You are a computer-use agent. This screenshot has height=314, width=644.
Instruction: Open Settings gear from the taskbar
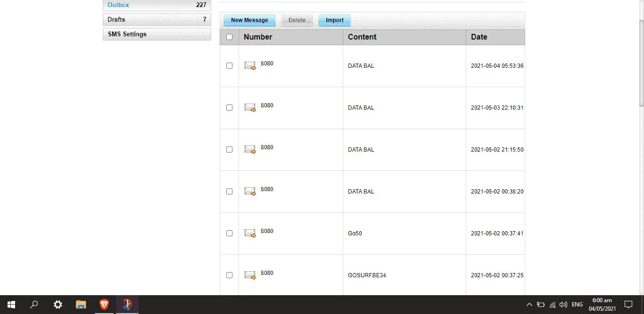[x=58, y=305]
